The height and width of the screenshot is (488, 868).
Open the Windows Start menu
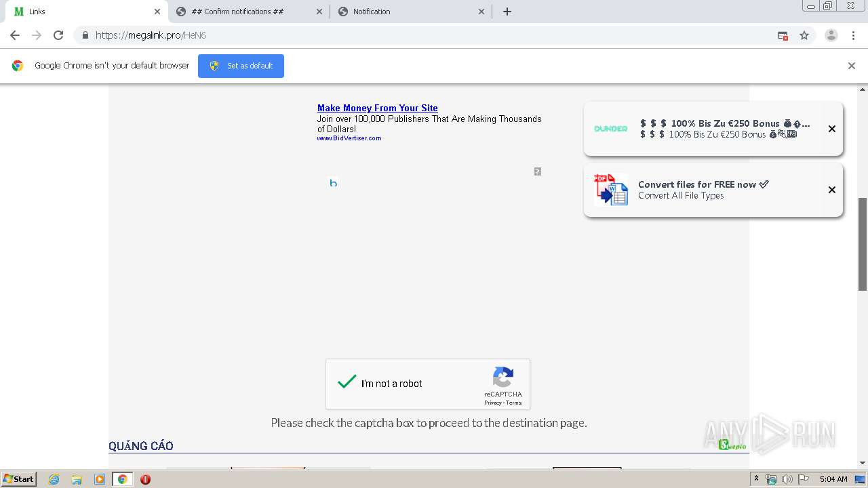pyautogui.click(x=19, y=479)
